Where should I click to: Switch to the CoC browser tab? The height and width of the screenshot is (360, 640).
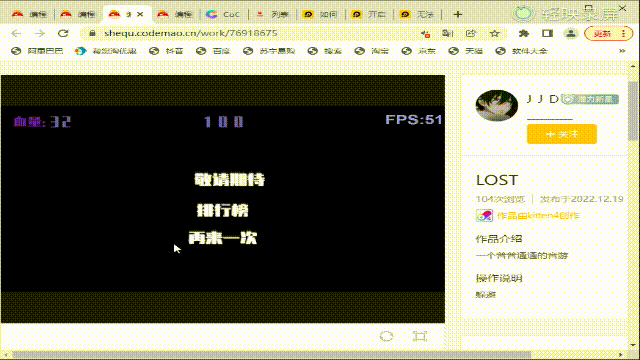point(223,14)
